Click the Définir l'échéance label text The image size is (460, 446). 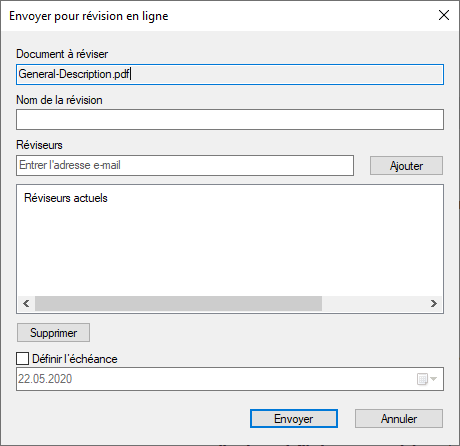(75, 359)
